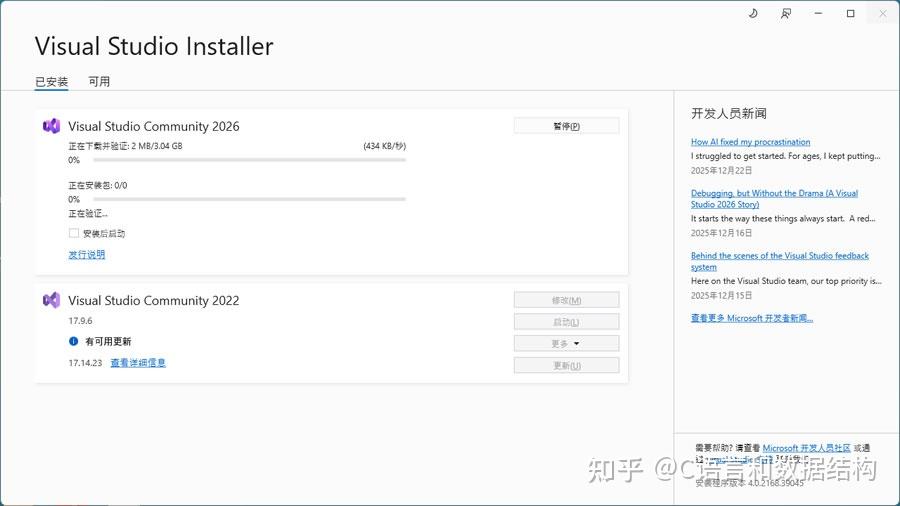Screen dimensions: 900x506
Task: Open the 查看详细信息 link
Action: click(138, 363)
